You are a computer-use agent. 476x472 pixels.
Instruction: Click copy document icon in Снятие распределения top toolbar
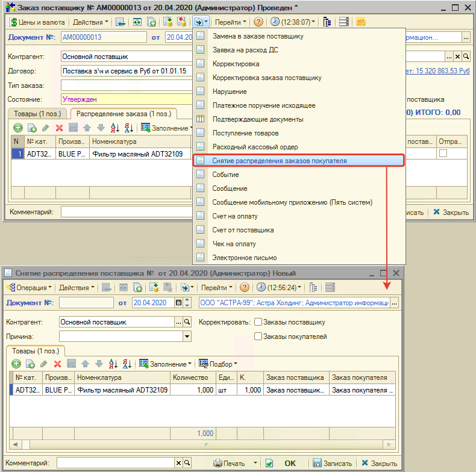coord(137,287)
